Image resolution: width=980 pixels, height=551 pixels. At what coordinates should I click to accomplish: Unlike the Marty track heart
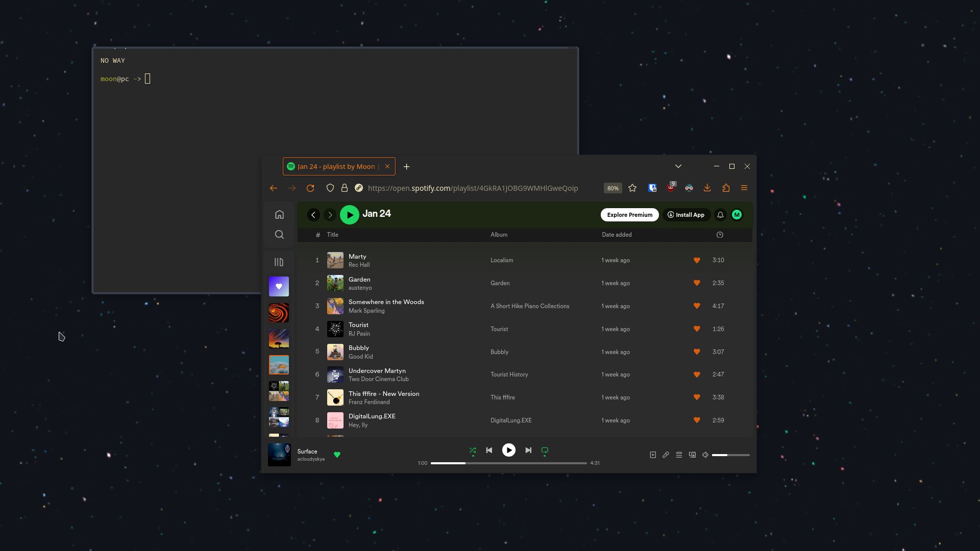click(x=697, y=260)
